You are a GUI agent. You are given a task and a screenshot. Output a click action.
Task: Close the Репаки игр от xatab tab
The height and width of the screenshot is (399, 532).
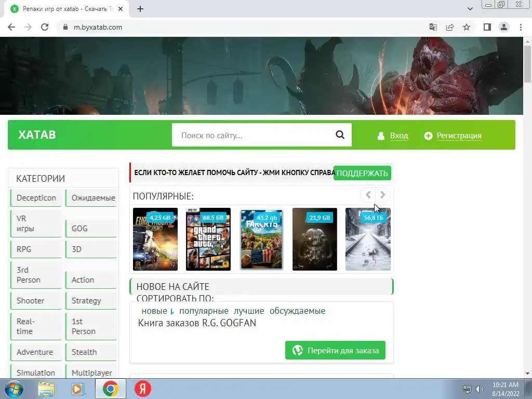(x=121, y=9)
